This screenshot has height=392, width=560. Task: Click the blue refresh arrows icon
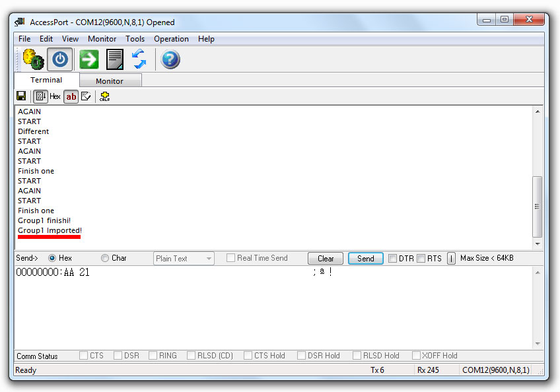(139, 59)
